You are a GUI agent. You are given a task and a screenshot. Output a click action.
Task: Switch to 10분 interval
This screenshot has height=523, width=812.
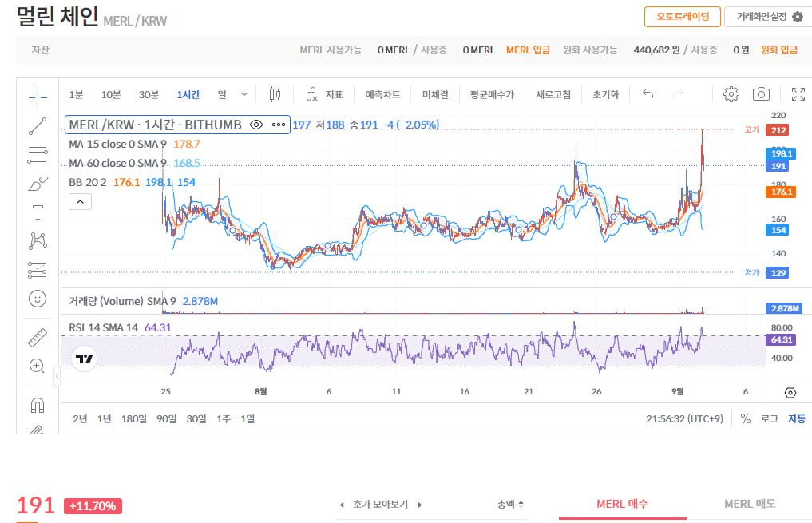[111, 94]
